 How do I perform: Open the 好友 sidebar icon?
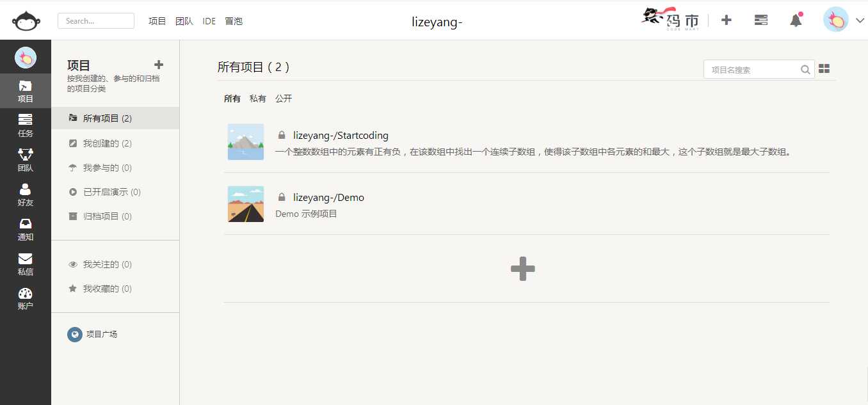[26, 195]
